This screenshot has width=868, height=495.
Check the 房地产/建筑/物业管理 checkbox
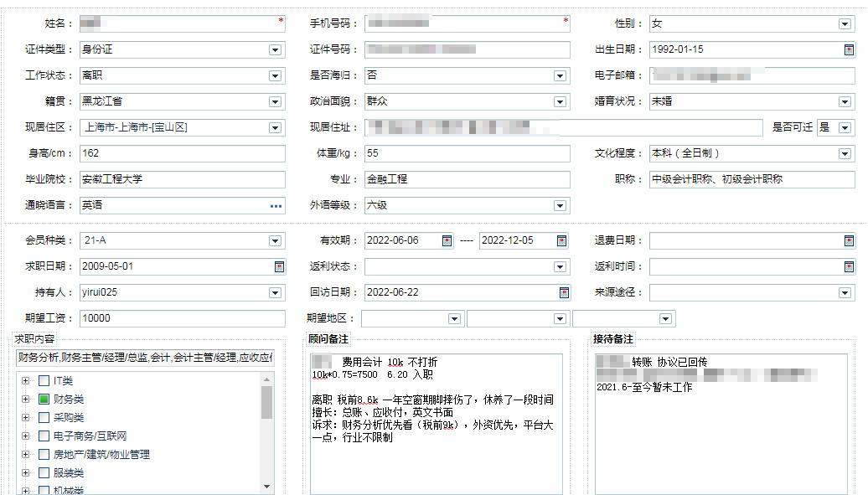[x=44, y=454]
